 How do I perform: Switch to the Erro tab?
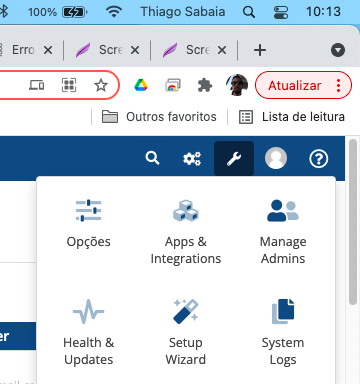pyautogui.click(x=23, y=50)
